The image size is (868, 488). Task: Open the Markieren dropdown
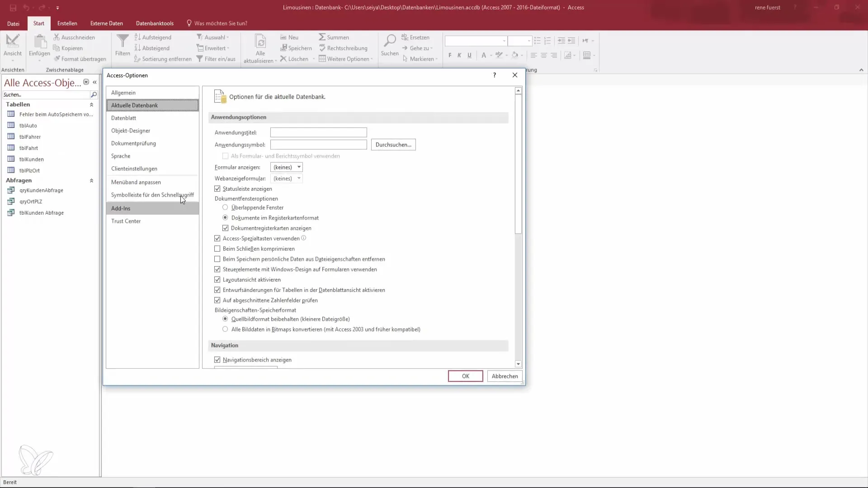pos(420,59)
